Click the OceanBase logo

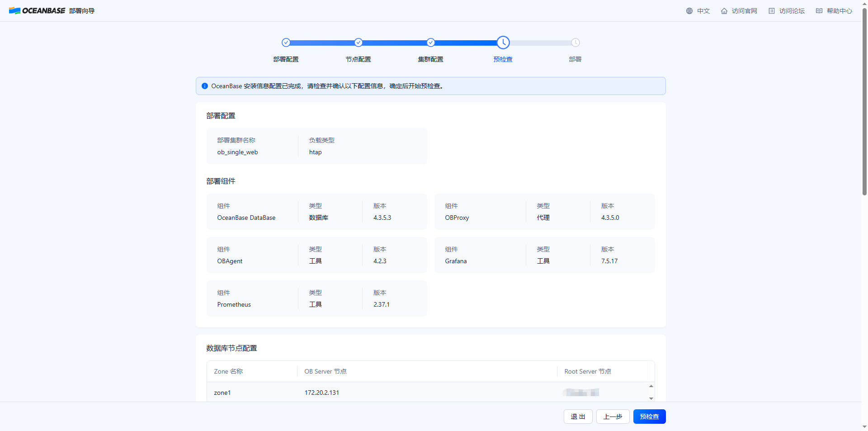[x=37, y=10]
